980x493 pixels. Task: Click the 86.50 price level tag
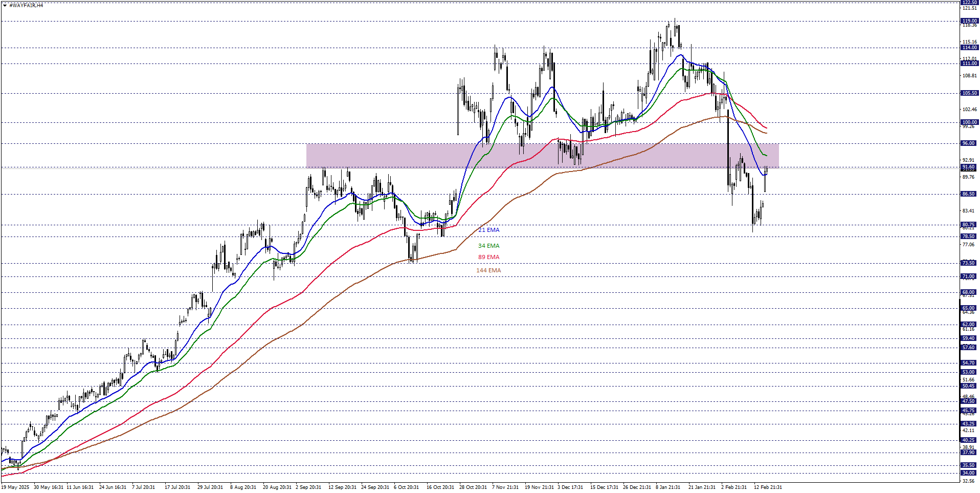tap(969, 194)
